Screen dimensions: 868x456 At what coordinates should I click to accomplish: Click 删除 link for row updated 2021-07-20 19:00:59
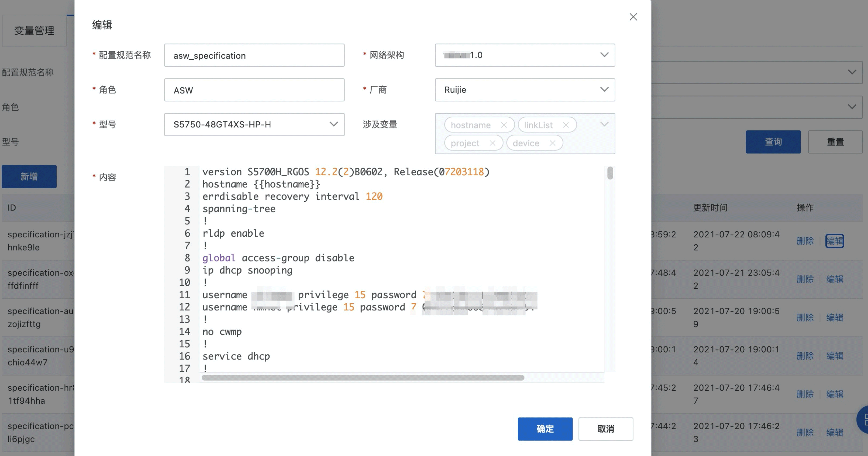pyautogui.click(x=805, y=317)
